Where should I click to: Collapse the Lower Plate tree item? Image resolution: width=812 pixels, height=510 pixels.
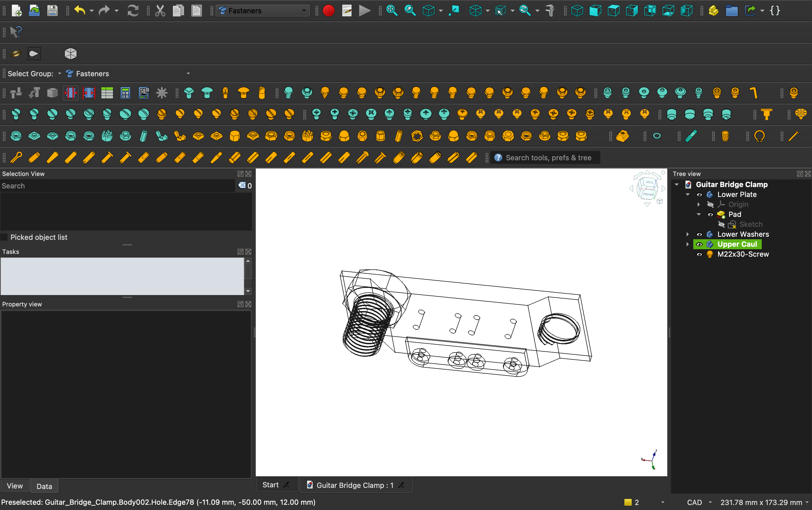pyautogui.click(x=687, y=194)
